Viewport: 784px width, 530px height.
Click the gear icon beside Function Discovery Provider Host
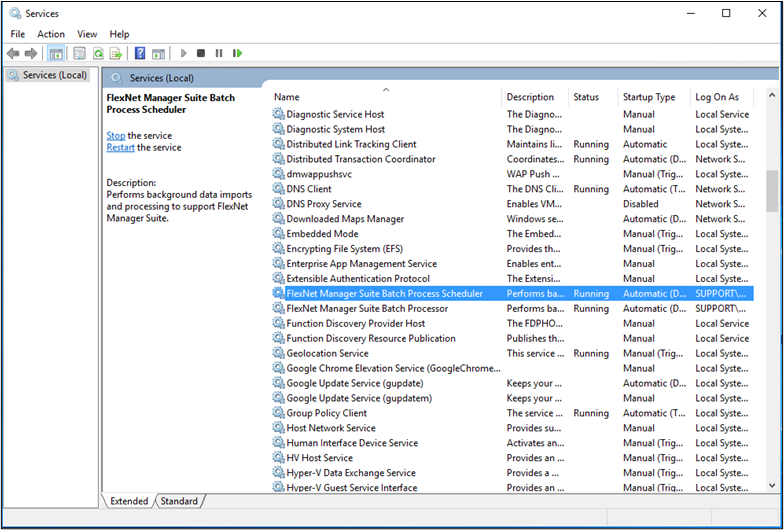pos(278,323)
